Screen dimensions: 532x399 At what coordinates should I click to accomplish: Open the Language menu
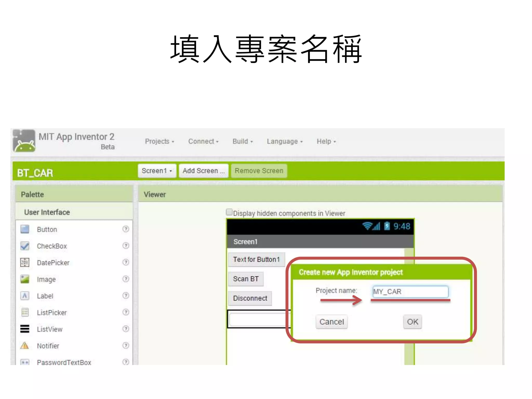[285, 141]
